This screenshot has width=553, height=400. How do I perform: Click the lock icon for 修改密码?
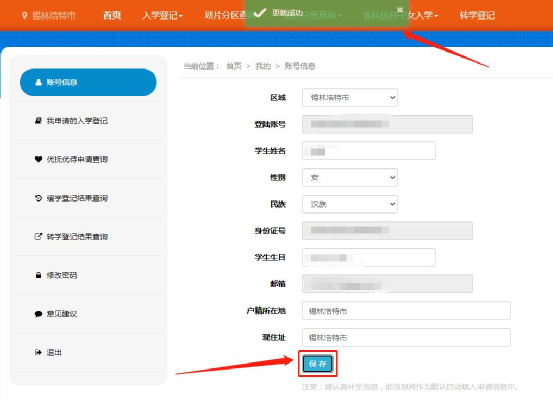(x=38, y=275)
